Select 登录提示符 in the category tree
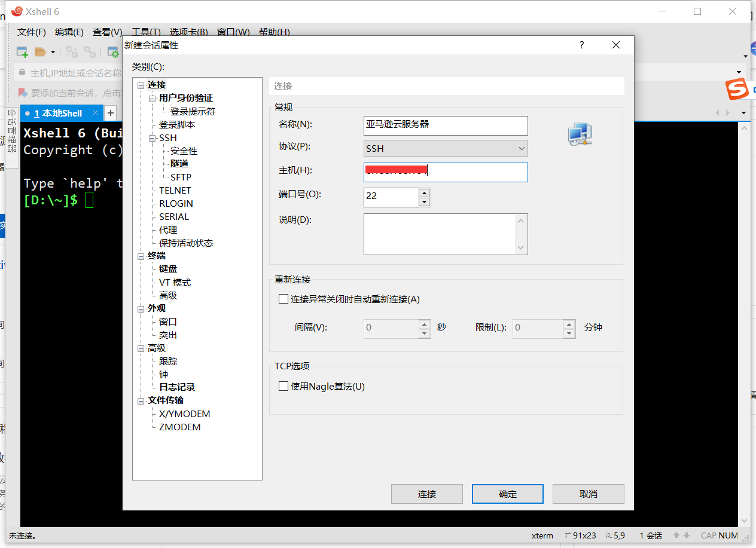 193,111
